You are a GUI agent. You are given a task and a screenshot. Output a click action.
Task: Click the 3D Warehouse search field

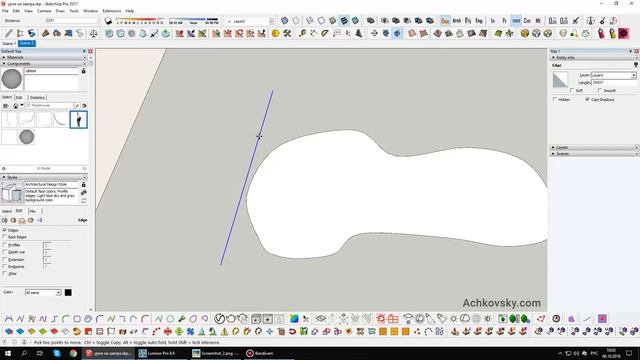click(49, 106)
